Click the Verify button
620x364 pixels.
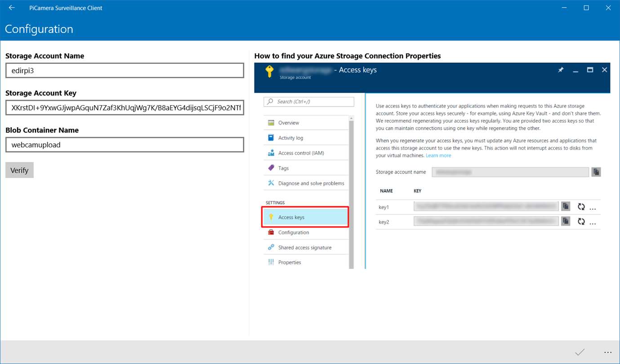[19, 170]
